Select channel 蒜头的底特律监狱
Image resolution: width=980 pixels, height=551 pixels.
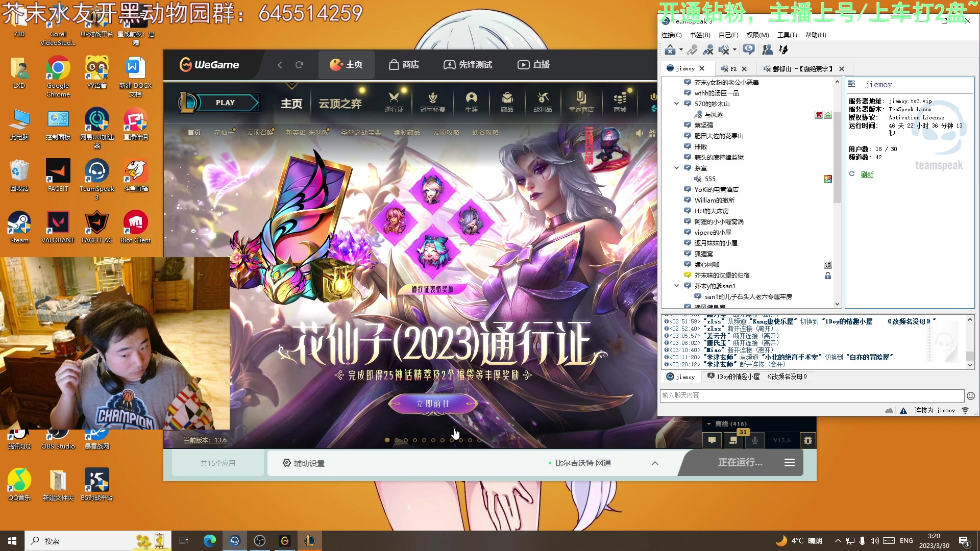click(719, 157)
